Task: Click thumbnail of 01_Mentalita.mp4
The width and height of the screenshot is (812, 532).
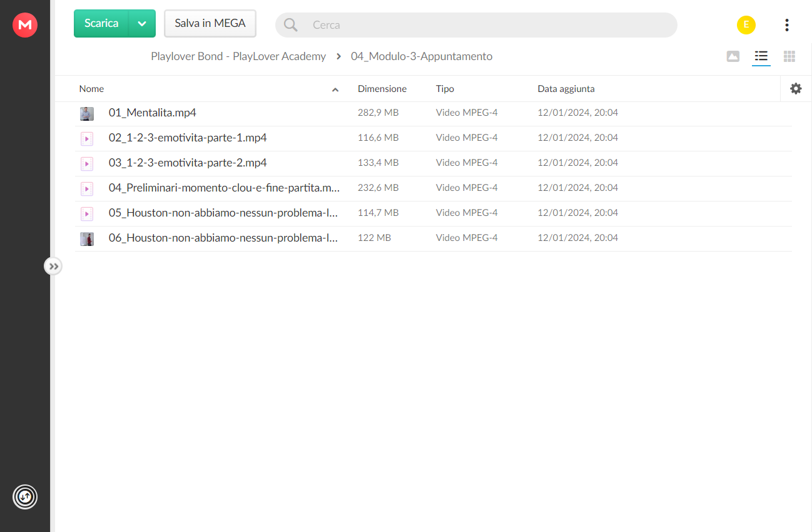Action: tap(87, 113)
